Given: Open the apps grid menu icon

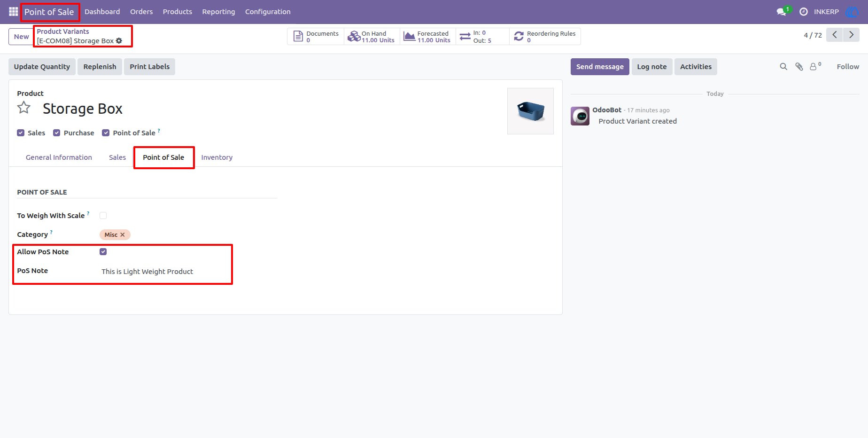Looking at the screenshot, I should click(x=13, y=12).
